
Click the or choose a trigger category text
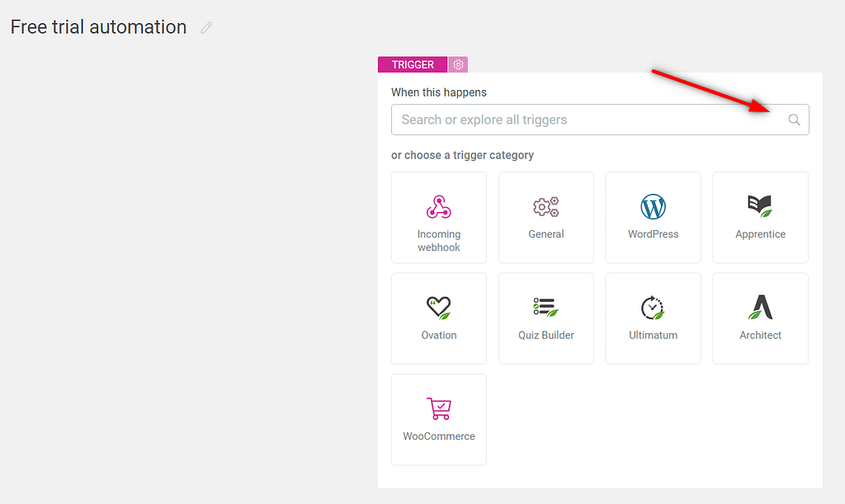tap(462, 155)
